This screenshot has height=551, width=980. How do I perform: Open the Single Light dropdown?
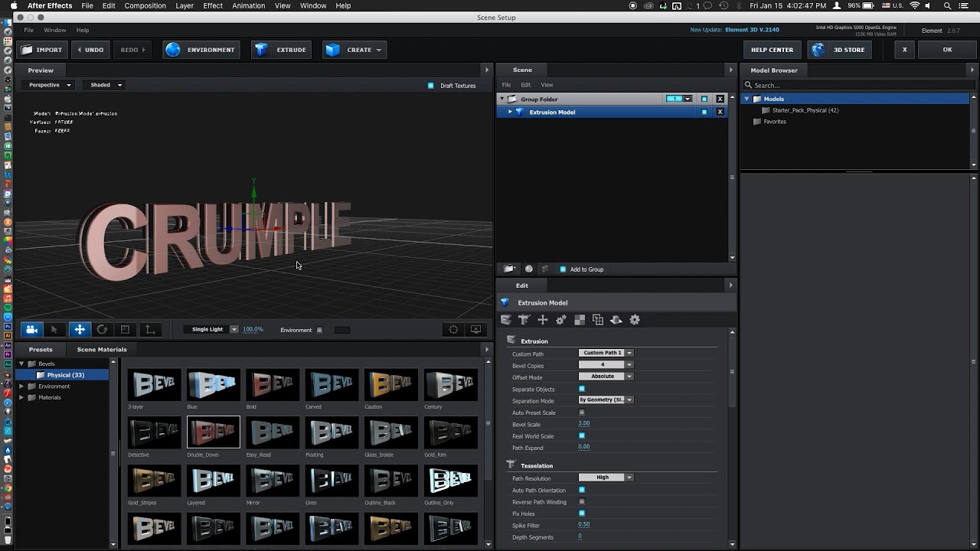[211, 329]
